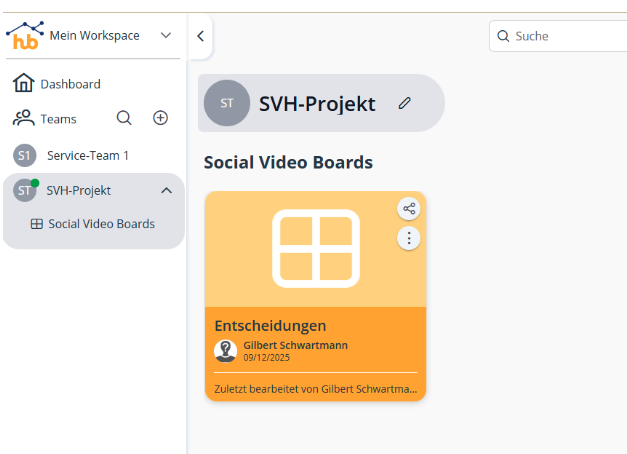Screen dimensions: 627x454
Task: Select the S1 avatar for Service-Team 1
Action: (x=25, y=156)
